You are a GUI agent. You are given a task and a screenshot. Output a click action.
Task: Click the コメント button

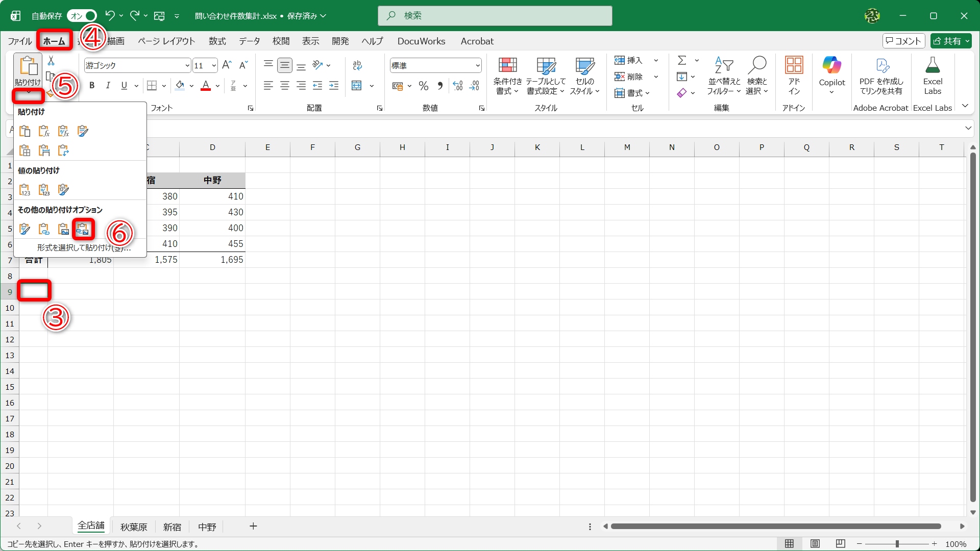coord(903,41)
